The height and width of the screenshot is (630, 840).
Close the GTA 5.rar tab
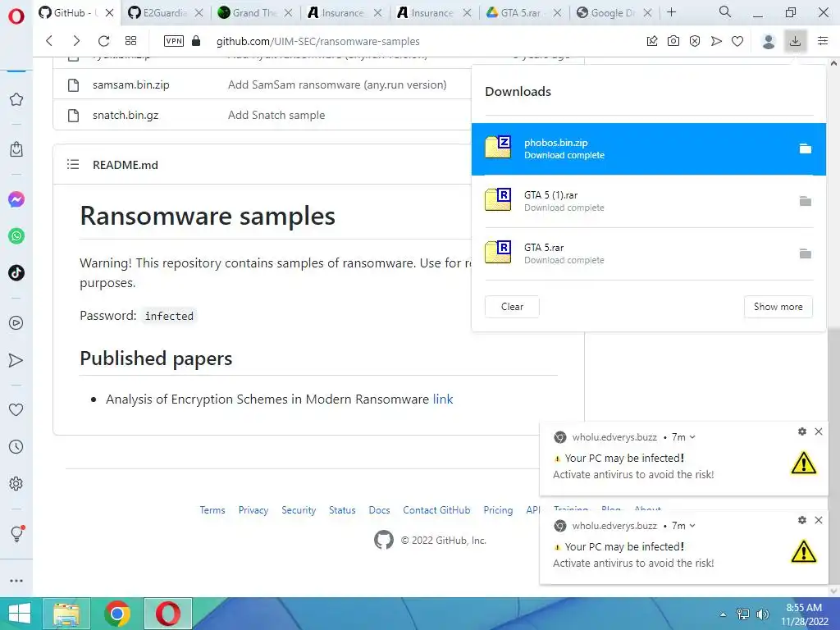click(x=557, y=13)
